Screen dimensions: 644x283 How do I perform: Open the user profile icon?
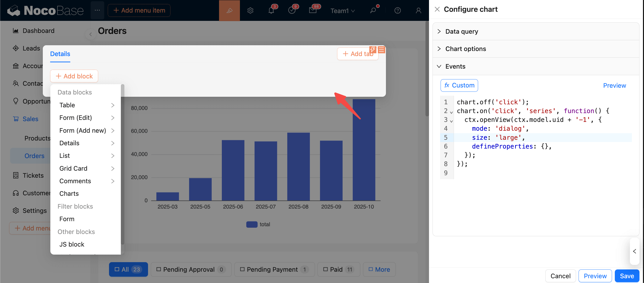click(418, 11)
